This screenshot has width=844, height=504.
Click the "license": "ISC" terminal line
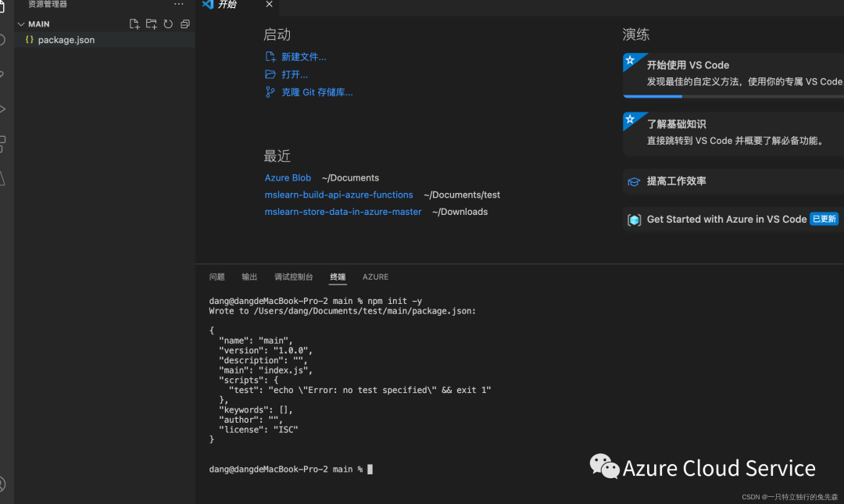click(x=259, y=430)
